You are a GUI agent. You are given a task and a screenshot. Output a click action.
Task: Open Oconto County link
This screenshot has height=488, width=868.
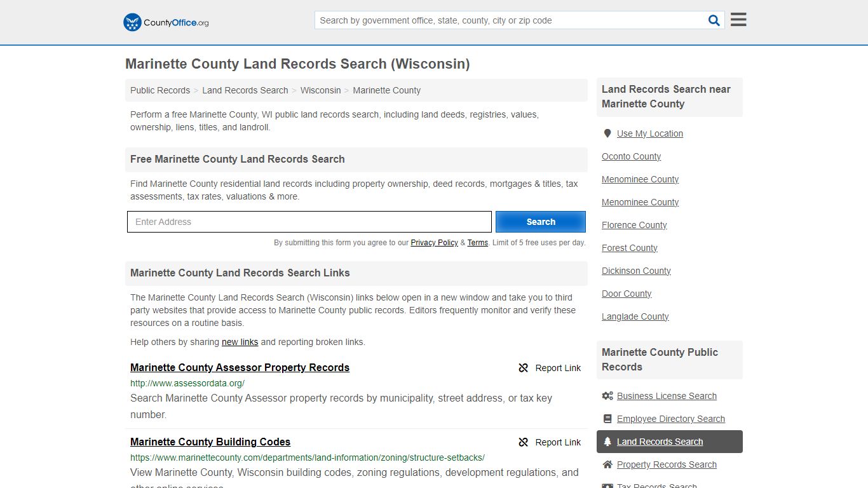pos(631,156)
